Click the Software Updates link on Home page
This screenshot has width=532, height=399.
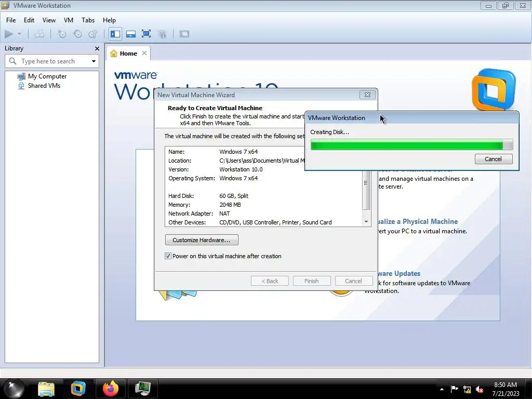(399, 273)
